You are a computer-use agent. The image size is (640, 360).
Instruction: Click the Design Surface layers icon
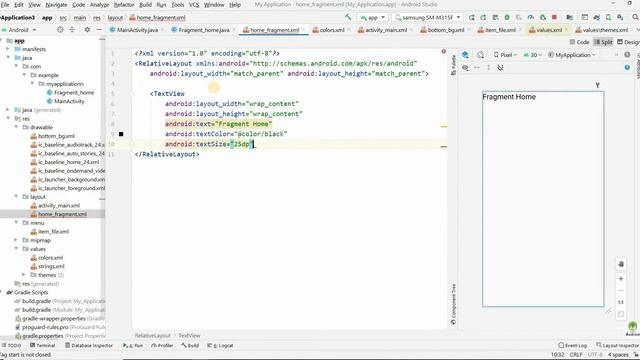click(465, 55)
